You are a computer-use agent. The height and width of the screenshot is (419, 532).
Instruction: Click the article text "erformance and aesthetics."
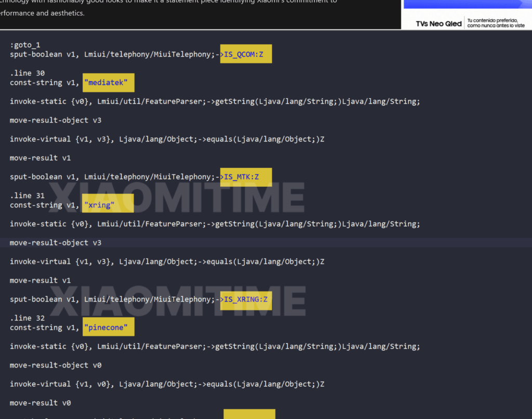(42, 13)
